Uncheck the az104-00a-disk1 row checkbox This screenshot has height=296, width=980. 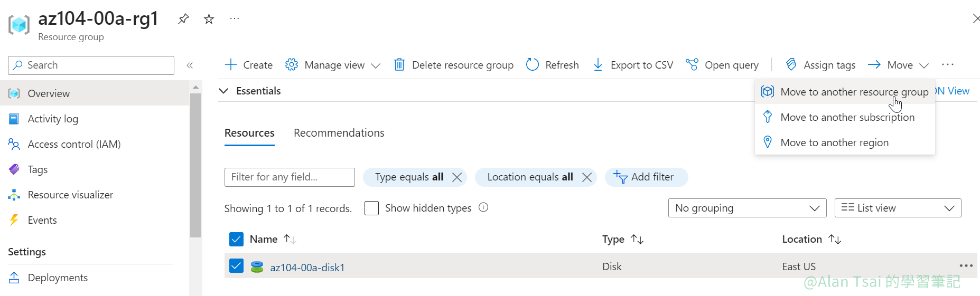236,266
